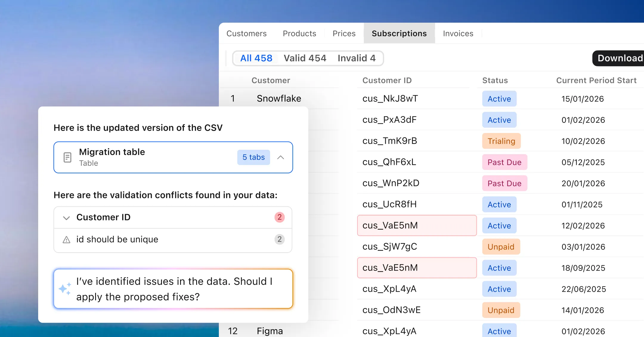Collapse the Migration table card

click(x=281, y=157)
